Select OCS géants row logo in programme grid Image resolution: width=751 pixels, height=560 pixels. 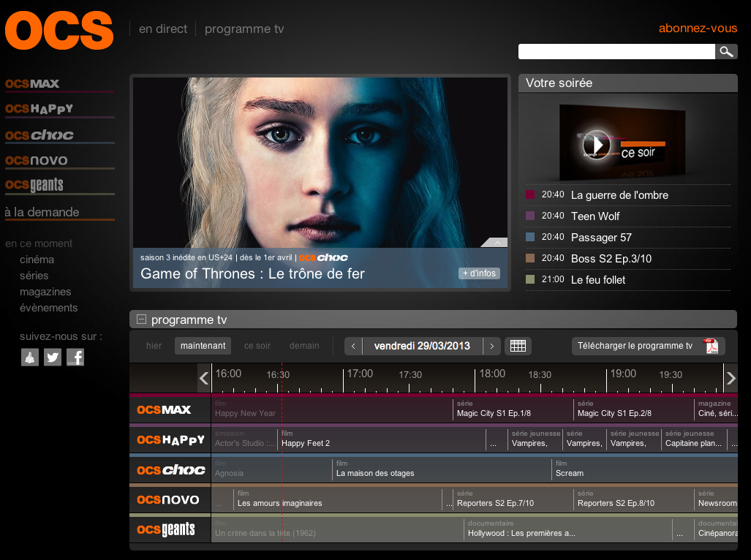coord(166,530)
